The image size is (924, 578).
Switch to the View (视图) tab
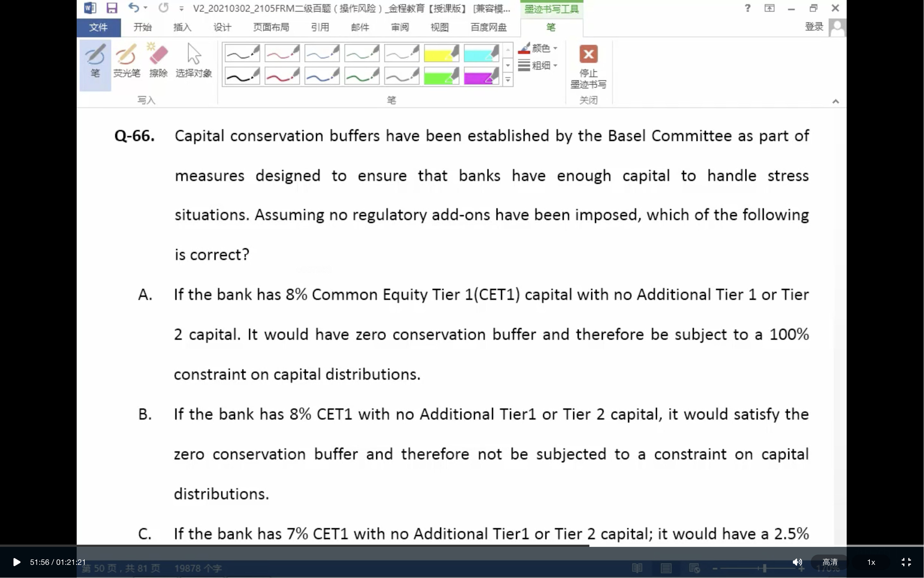pos(440,28)
